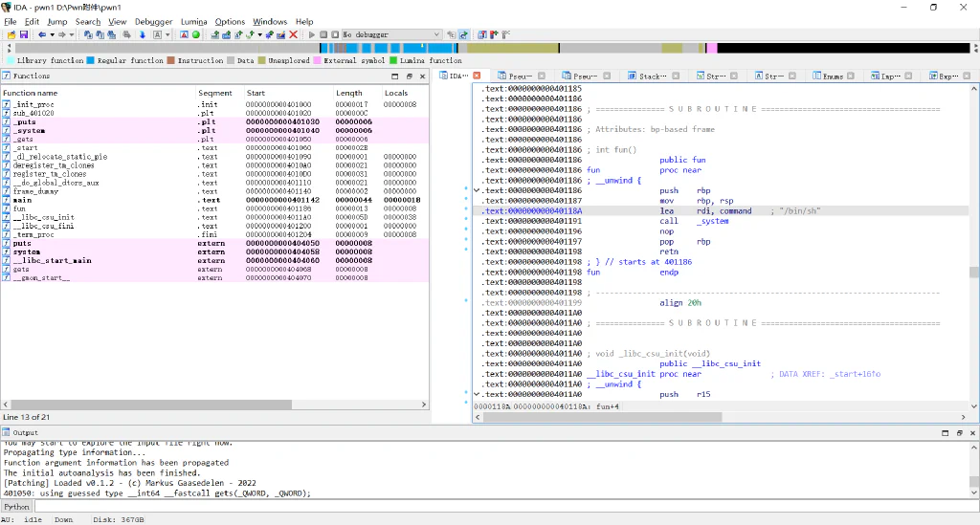Open the dropdown beside the boxed A icon
980x525 pixels.
pyautogui.click(x=167, y=35)
